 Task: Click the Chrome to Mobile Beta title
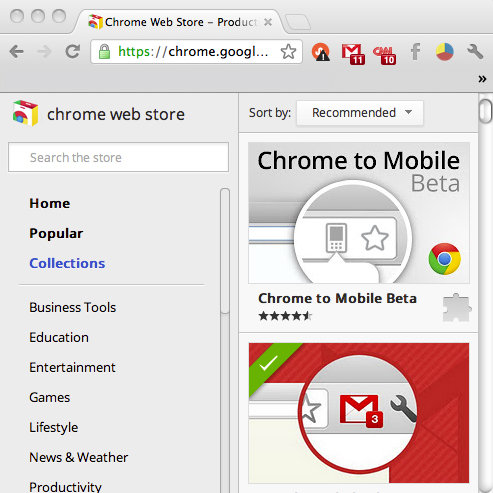(337, 298)
